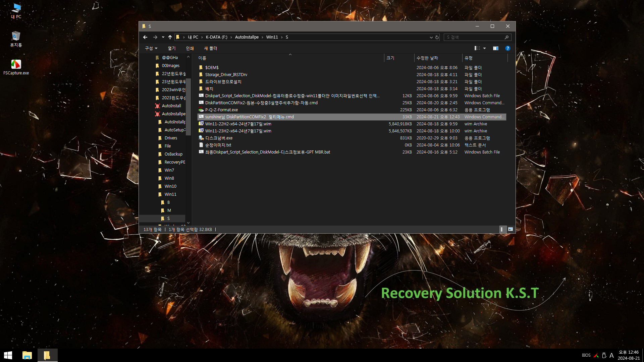Click Win11 breadcrumb in address bar
Image resolution: width=644 pixels, height=362 pixels.
tap(272, 37)
